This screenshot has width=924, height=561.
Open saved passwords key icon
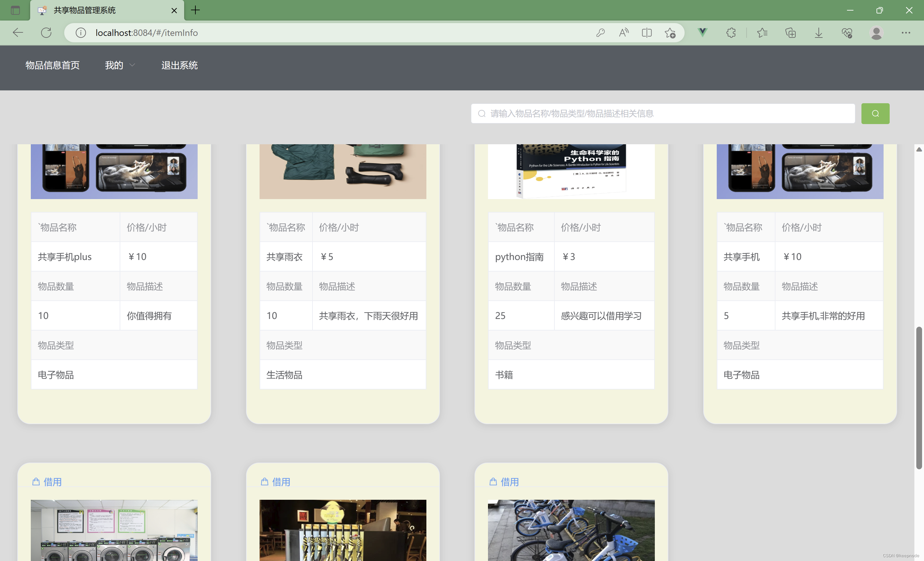pyautogui.click(x=600, y=33)
